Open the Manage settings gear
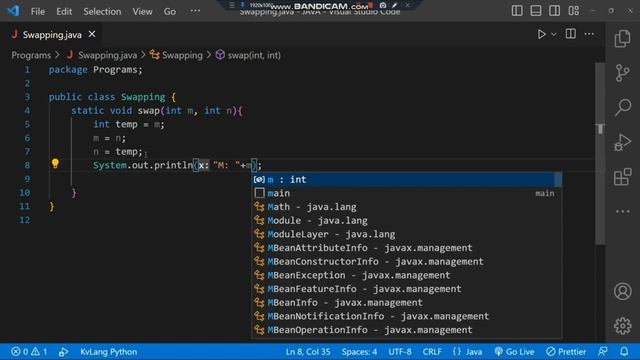 [x=622, y=325]
